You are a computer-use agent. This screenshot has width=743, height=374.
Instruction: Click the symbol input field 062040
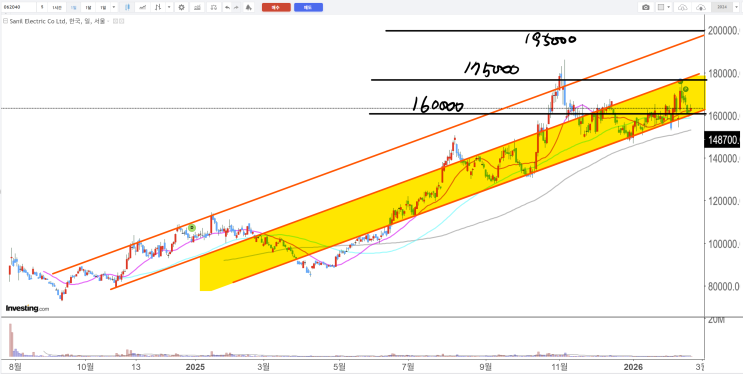[x=19, y=7]
